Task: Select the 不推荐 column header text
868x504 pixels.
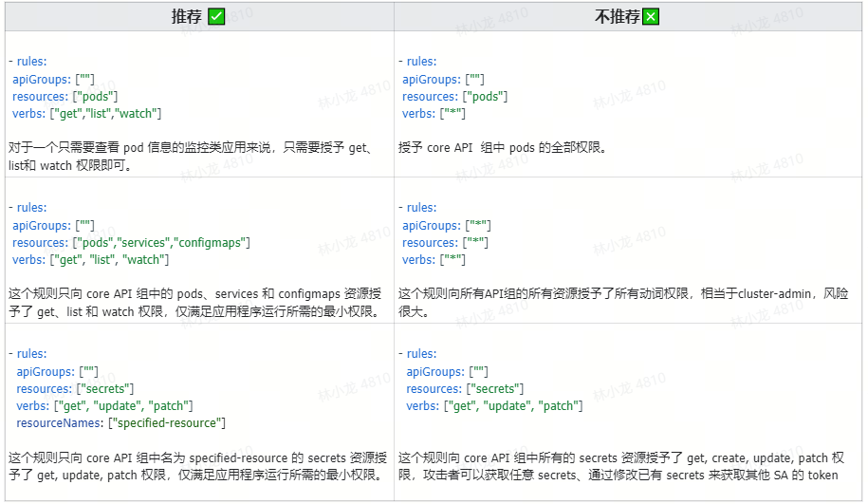Action: point(618,17)
